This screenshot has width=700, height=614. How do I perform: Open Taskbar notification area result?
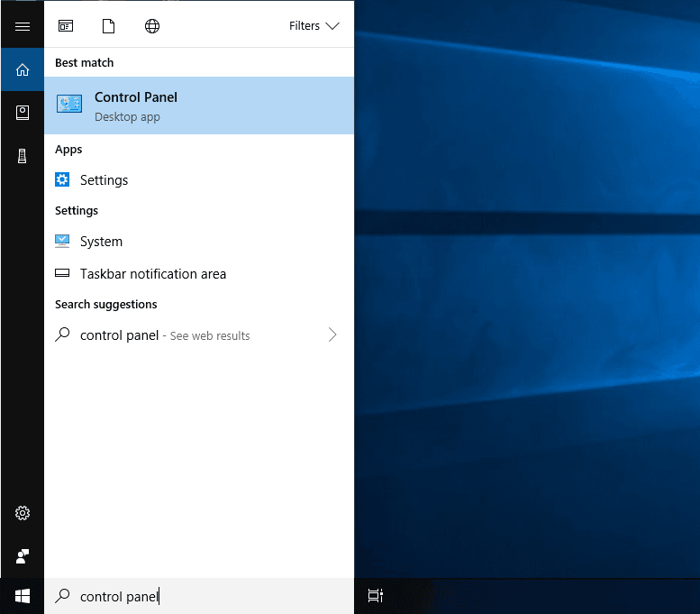point(199,273)
